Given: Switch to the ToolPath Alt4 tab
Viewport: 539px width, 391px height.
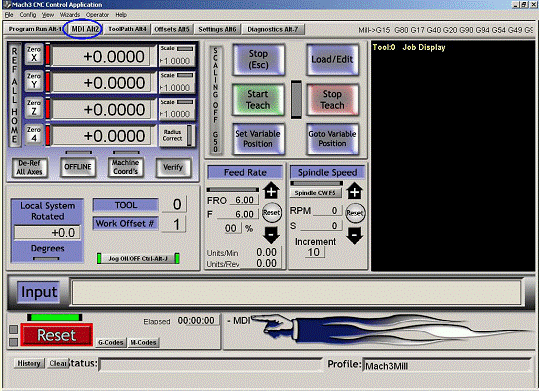Looking at the screenshot, I should tap(127, 29).
